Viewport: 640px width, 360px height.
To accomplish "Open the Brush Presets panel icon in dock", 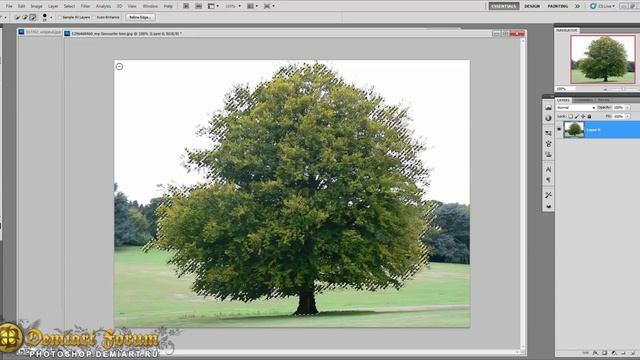I will [x=548, y=133].
